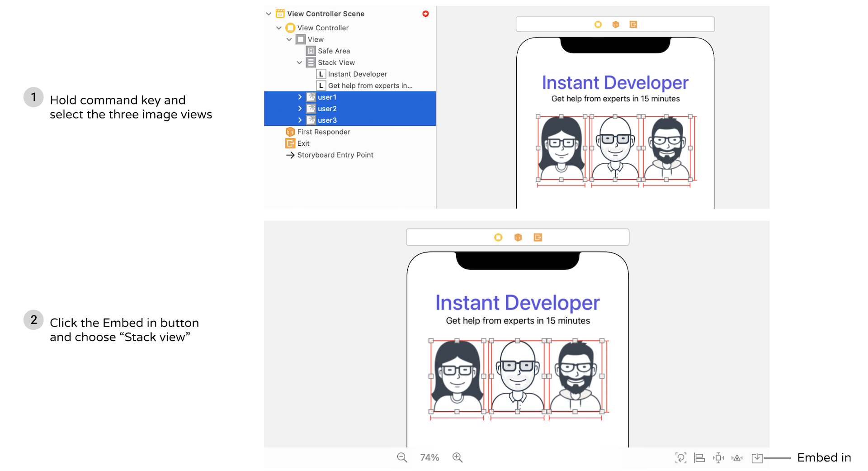Click the bearded man image in lower canvas
The image size is (868, 471).
point(576,376)
